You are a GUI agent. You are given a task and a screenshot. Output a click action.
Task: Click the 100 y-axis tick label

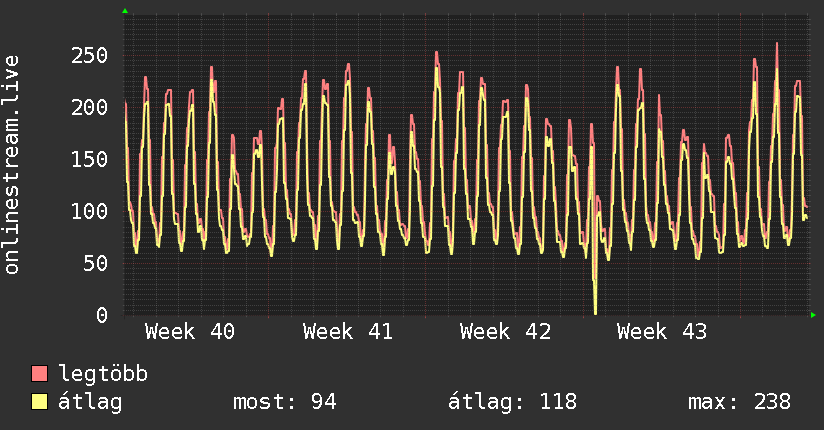click(x=89, y=211)
